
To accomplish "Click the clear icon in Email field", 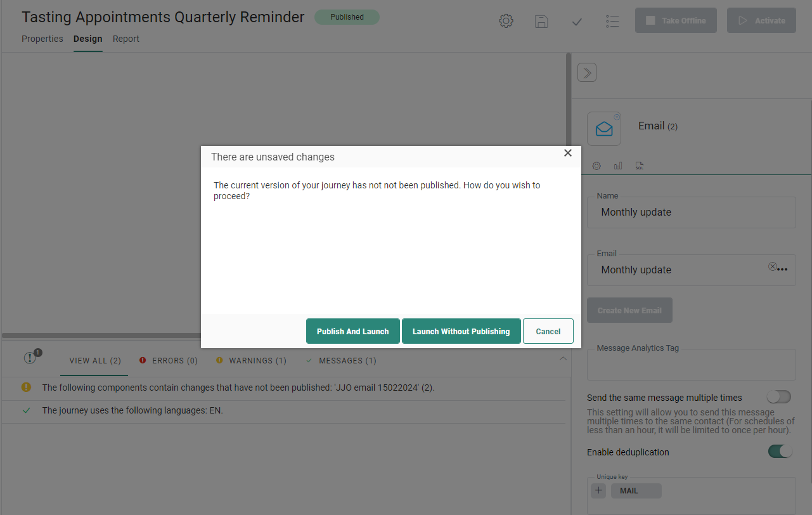I will 772,267.
